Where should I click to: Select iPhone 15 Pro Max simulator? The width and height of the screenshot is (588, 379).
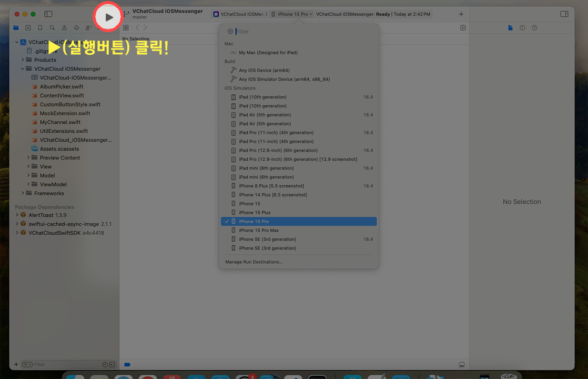(x=259, y=231)
